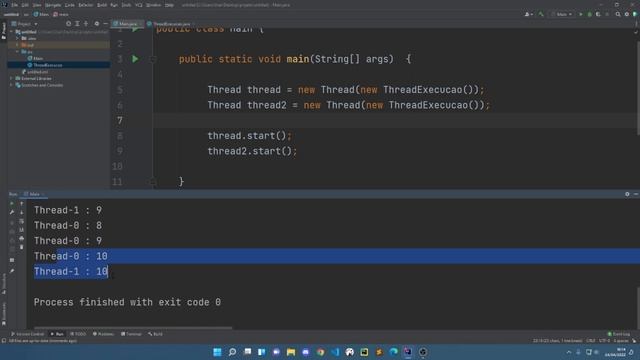Open the Main run configuration dropdown
The width and height of the screenshot is (640, 360).
(x=562, y=14)
